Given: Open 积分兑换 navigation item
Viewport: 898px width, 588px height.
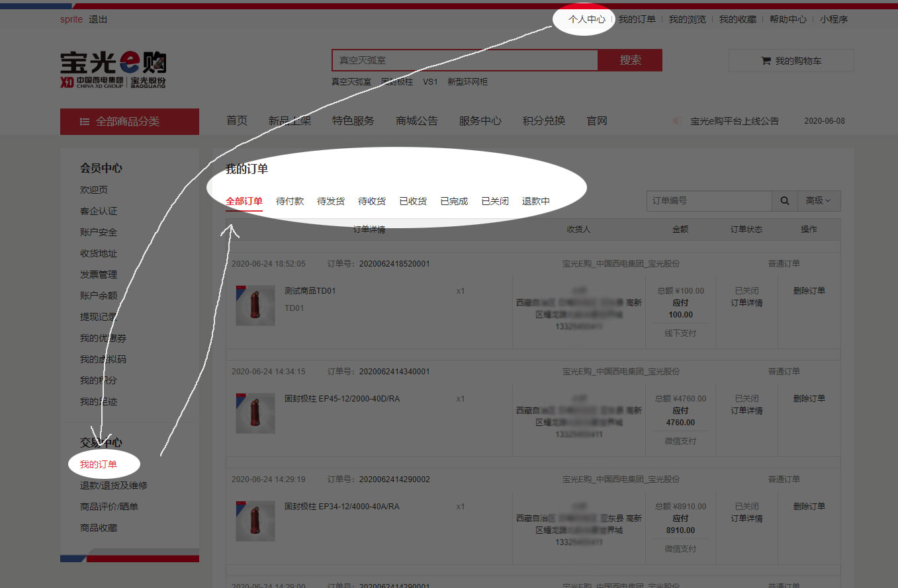Looking at the screenshot, I should tap(544, 121).
